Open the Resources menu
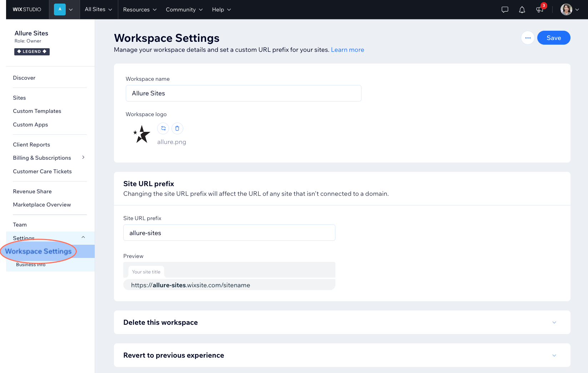 [140, 10]
